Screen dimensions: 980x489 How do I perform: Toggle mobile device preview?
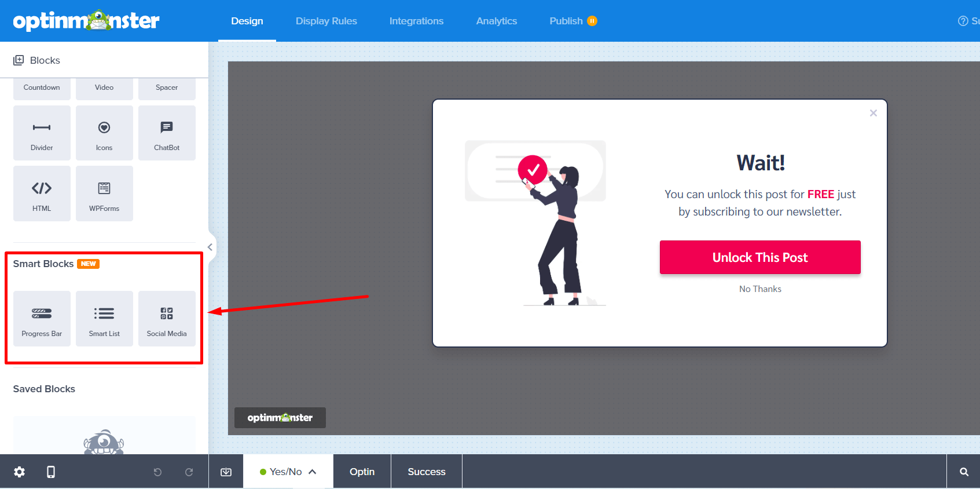(51, 472)
